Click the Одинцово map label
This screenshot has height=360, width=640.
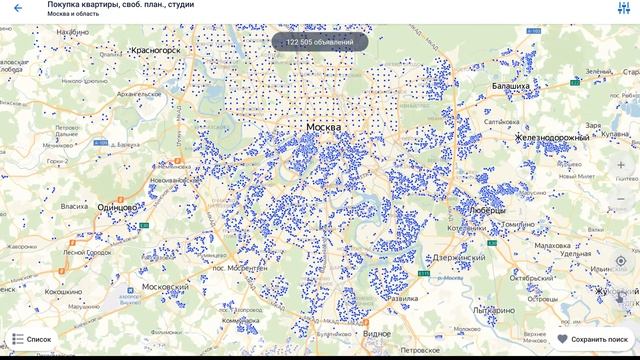(x=118, y=208)
